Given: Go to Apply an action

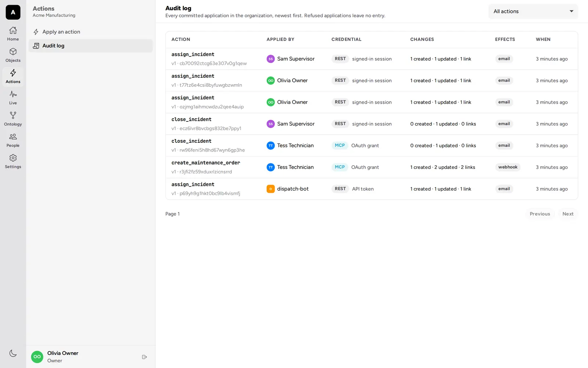Looking at the screenshot, I should [x=90, y=32].
